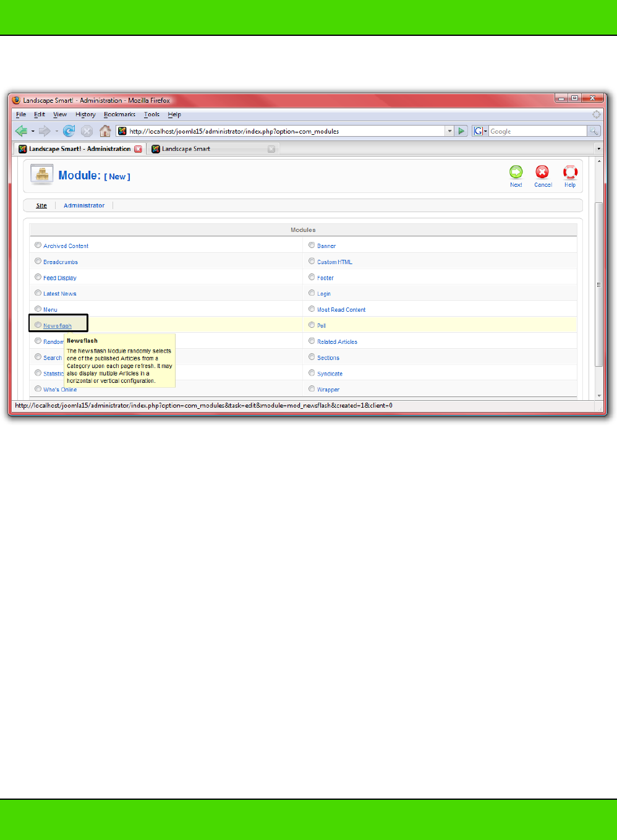Select the Most Read Content radio button

point(312,309)
